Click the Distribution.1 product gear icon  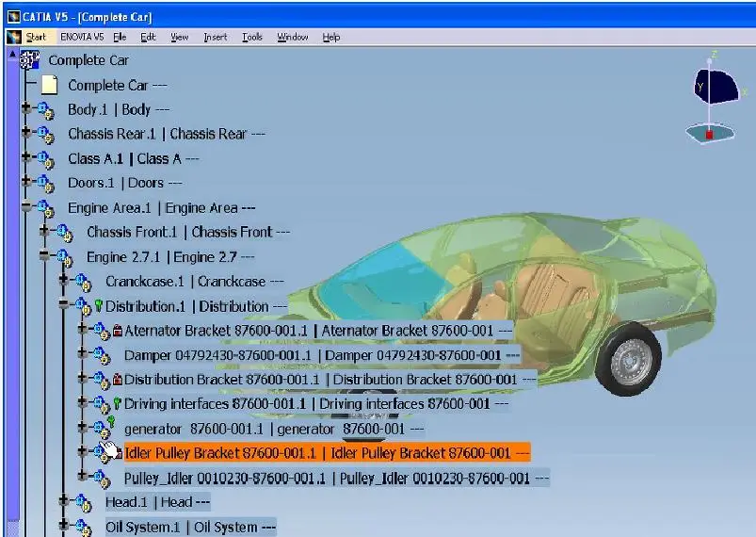point(84,307)
